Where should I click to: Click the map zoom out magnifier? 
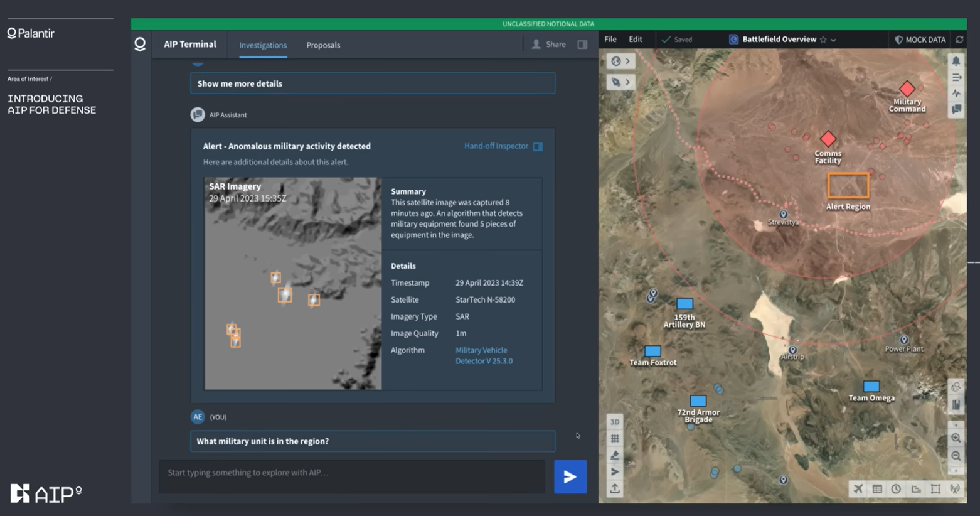956,456
